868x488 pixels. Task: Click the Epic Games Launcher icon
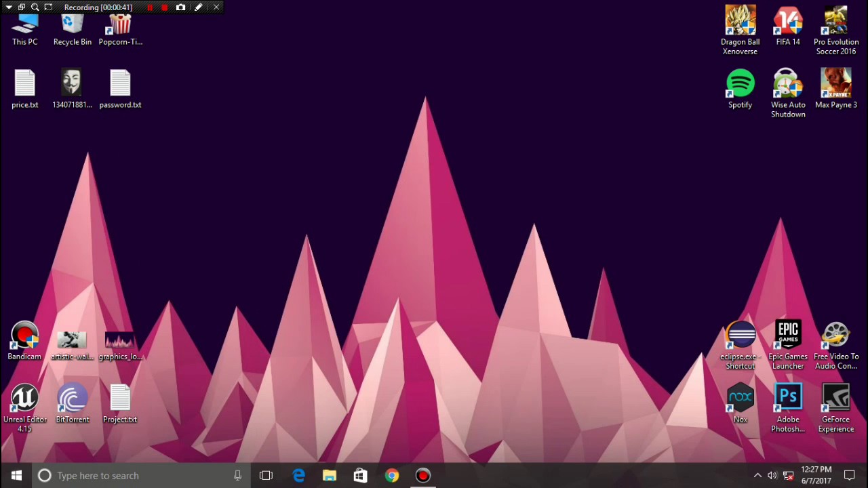(788, 345)
